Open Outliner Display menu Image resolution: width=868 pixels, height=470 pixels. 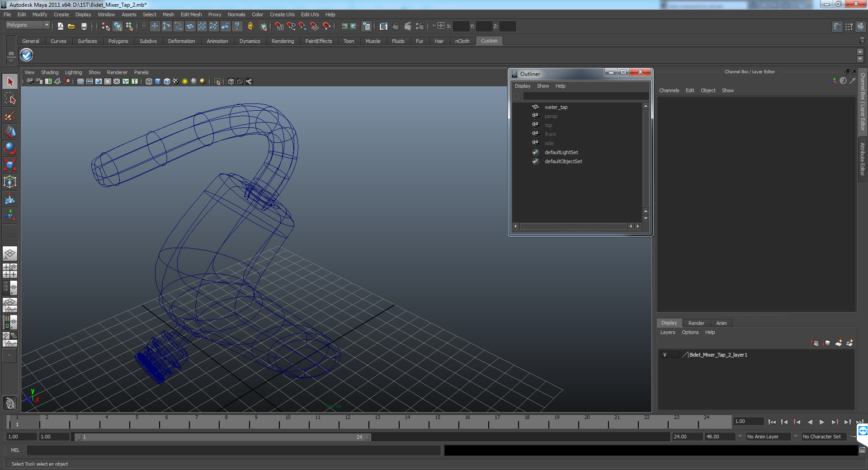[x=523, y=86]
